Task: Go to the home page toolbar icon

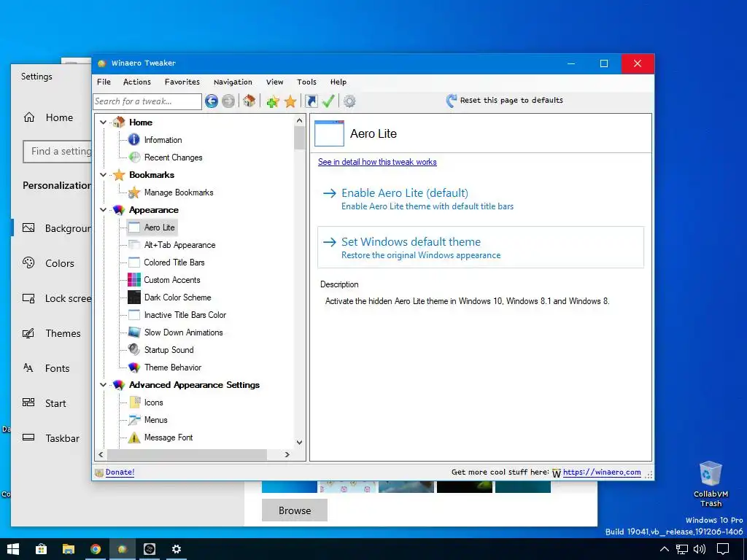Action: (249, 101)
